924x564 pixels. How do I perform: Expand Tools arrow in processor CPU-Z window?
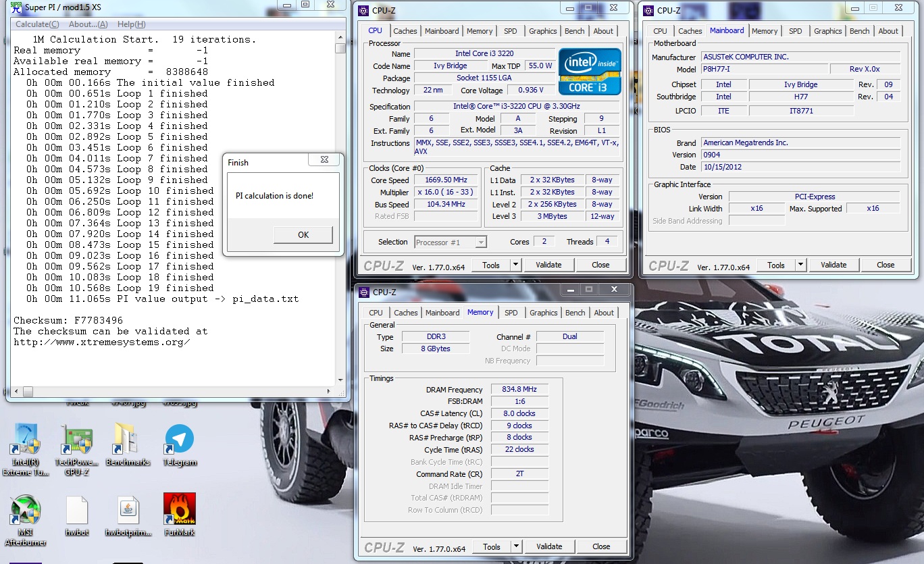[x=515, y=265]
